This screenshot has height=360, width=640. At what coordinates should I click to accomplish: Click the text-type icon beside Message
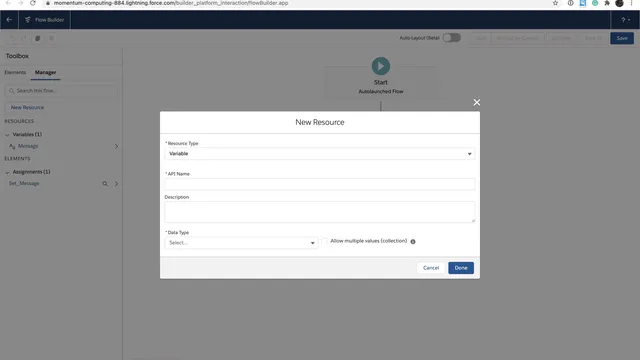point(12,146)
